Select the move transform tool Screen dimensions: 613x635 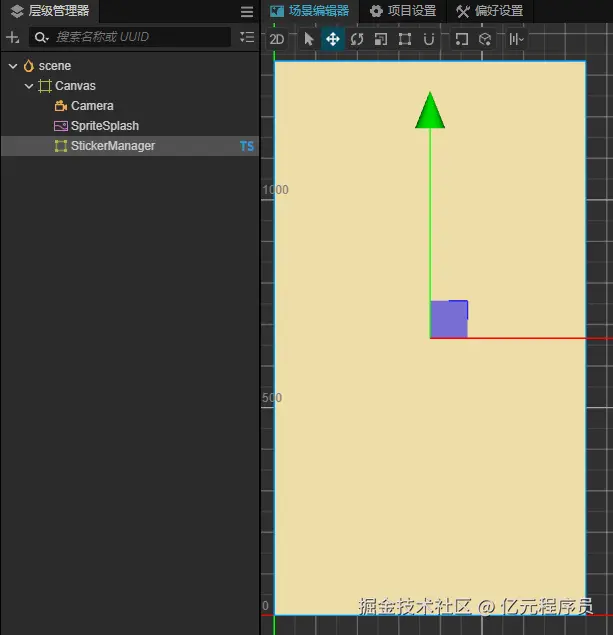point(333,39)
